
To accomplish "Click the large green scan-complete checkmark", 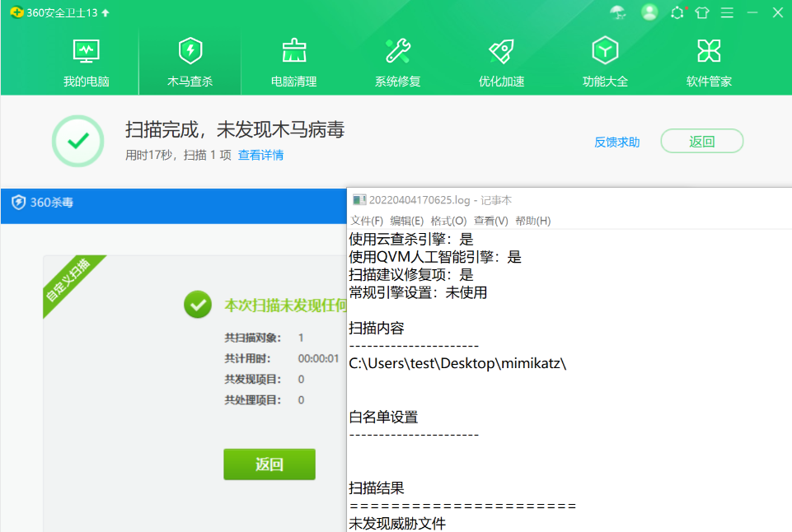I will pos(77,141).
